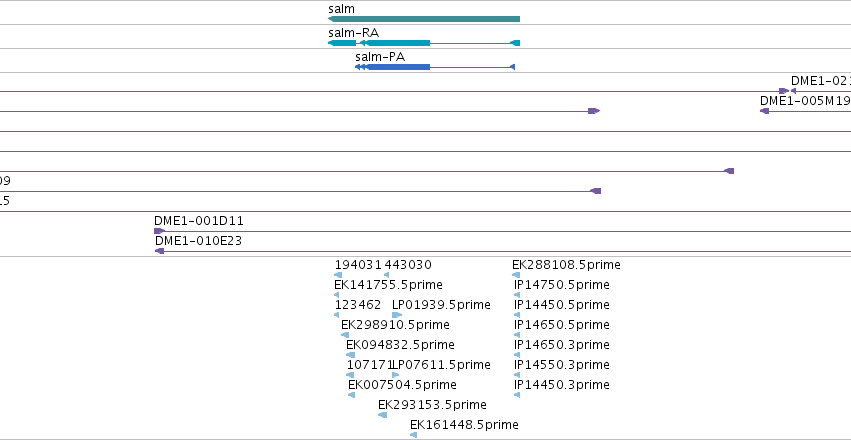
Task: Click the LP07611.5prime label
Action: (x=441, y=365)
